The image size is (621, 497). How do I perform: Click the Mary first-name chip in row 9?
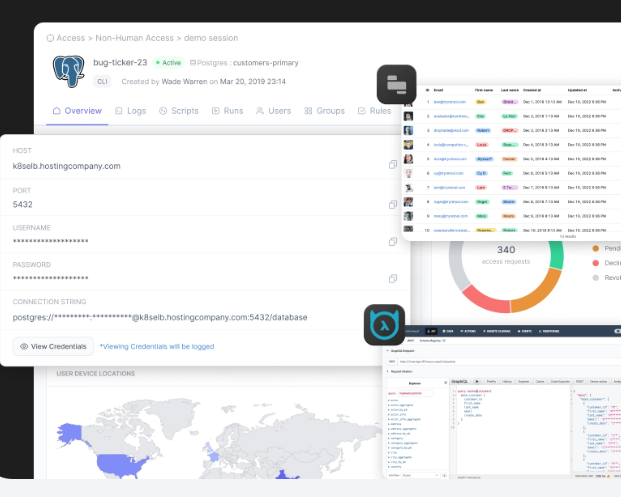point(482,216)
